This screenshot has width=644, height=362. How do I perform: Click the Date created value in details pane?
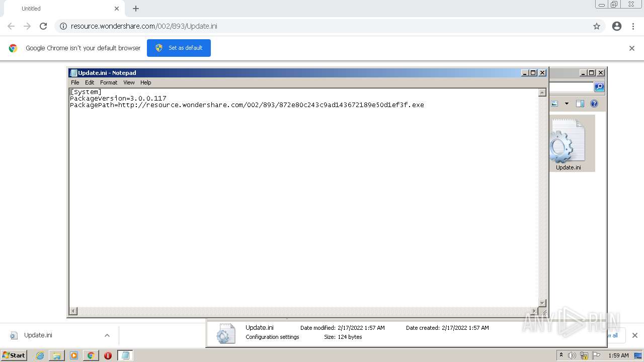click(465, 328)
